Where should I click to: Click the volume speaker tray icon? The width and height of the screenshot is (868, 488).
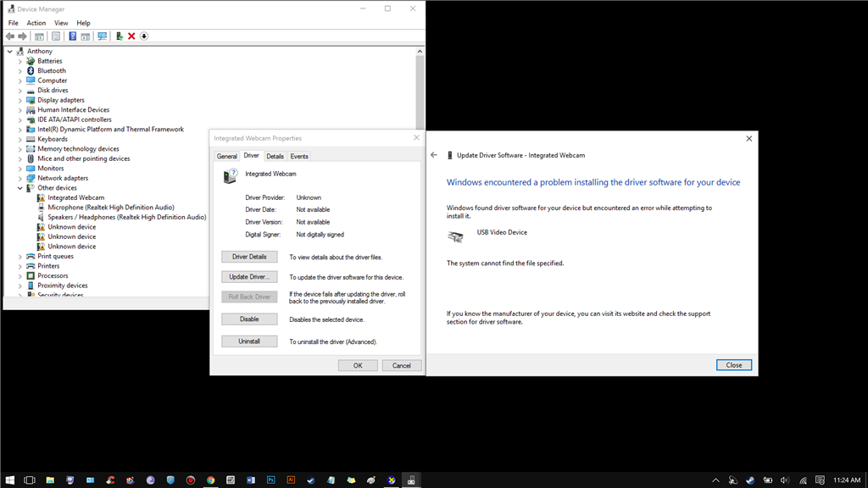pos(784,480)
